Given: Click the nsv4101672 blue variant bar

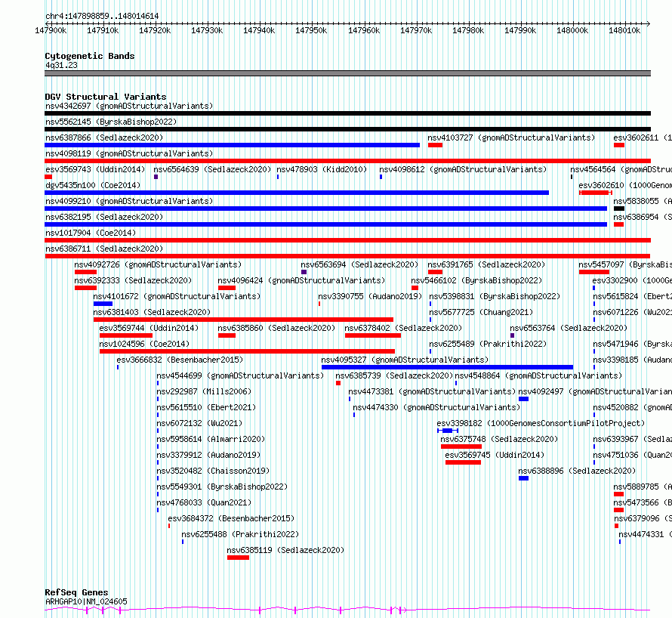Looking at the screenshot, I should (x=103, y=304).
